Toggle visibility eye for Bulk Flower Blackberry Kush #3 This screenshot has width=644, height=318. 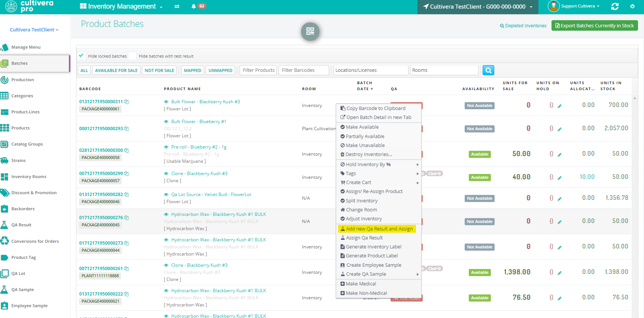tap(166, 102)
